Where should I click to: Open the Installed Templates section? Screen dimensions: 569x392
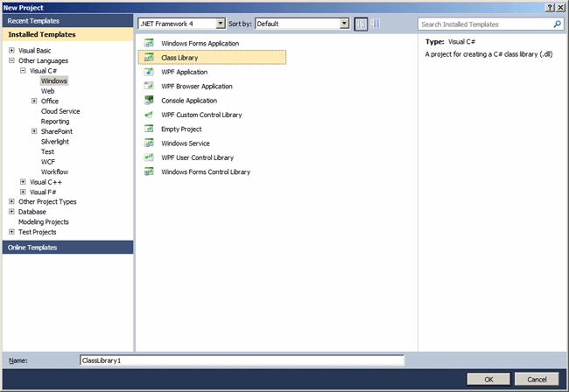(x=68, y=34)
